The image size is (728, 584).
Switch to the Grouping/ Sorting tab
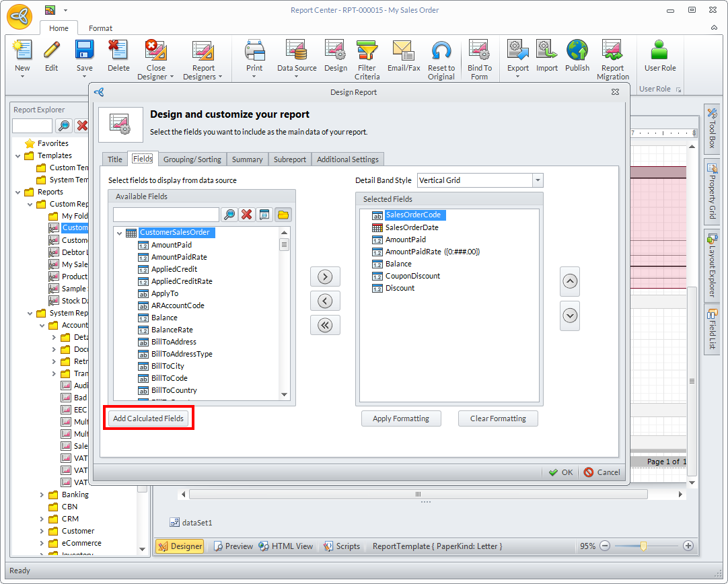(192, 159)
